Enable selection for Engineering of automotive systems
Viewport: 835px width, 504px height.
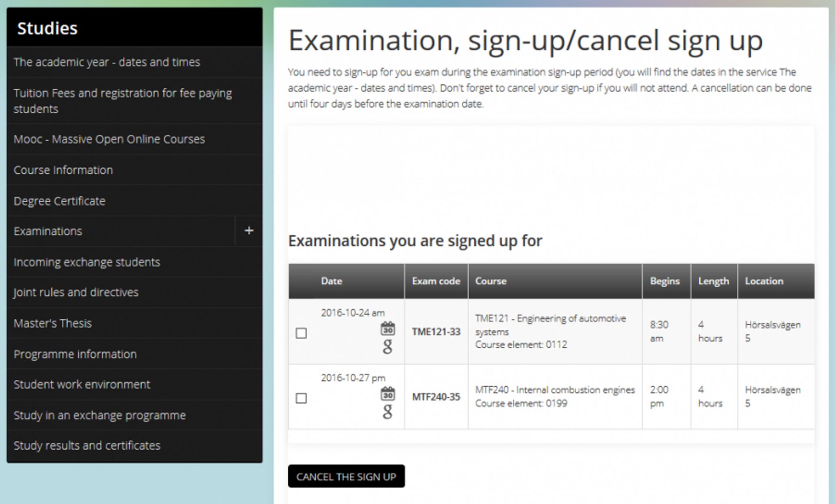pos(300,332)
